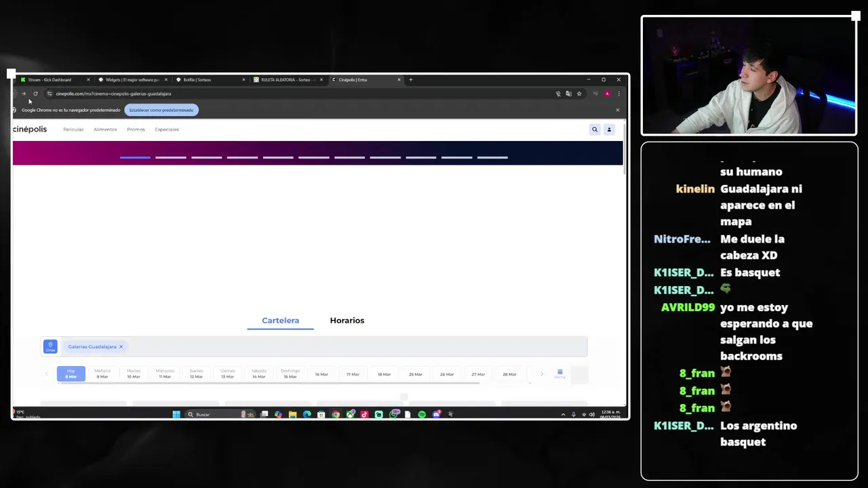868x488 pixels.
Task: Open TikTok from the taskbar
Action: [x=364, y=414]
